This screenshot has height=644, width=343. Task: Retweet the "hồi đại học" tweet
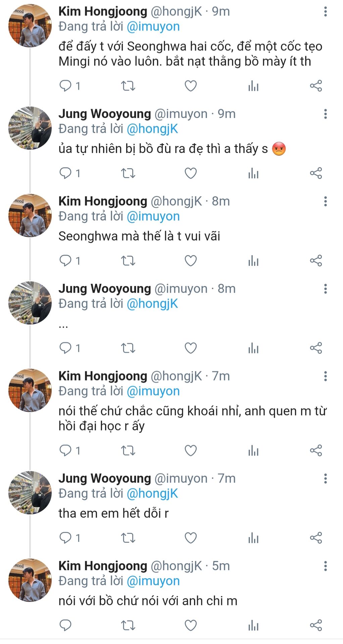[x=128, y=450]
